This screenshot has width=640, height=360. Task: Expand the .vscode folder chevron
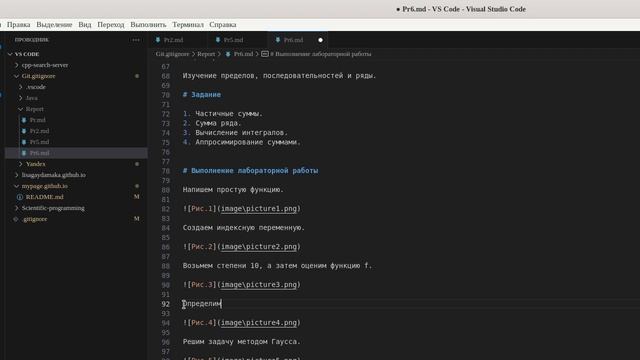pyautogui.click(x=20, y=87)
